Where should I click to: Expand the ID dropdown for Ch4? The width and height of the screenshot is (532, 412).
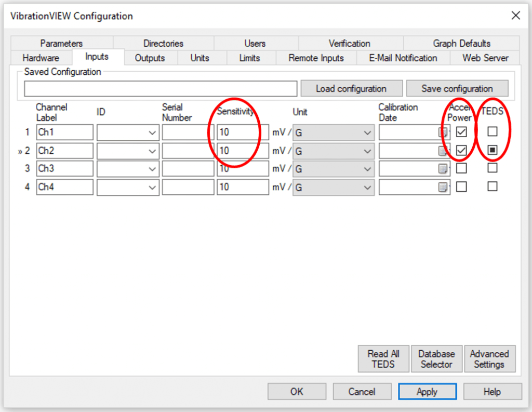coord(152,187)
